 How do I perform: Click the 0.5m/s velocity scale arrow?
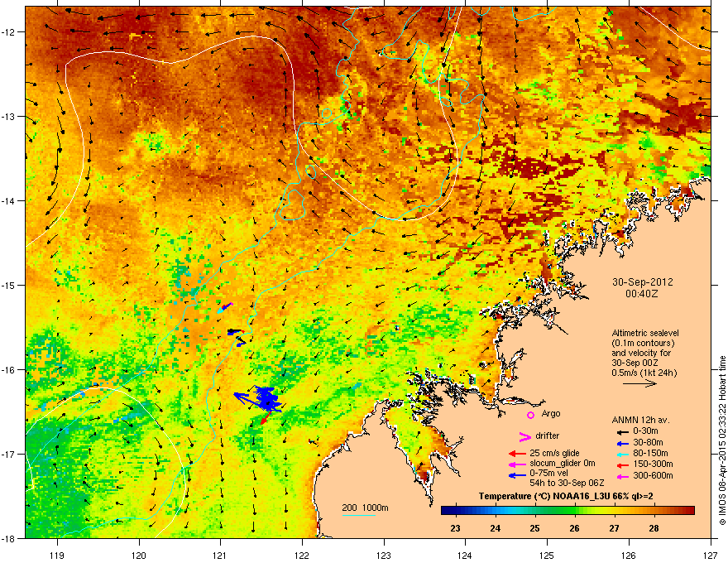[639, 383]
